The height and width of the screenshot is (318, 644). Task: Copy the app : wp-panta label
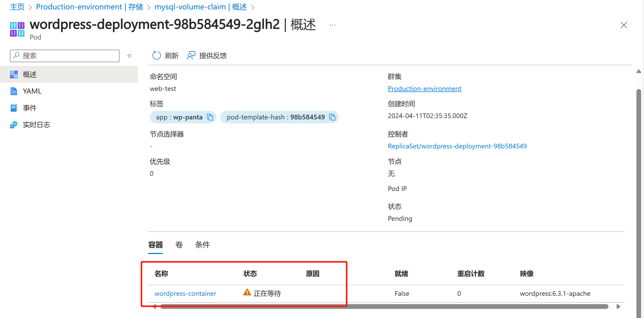tap(210, 117)
